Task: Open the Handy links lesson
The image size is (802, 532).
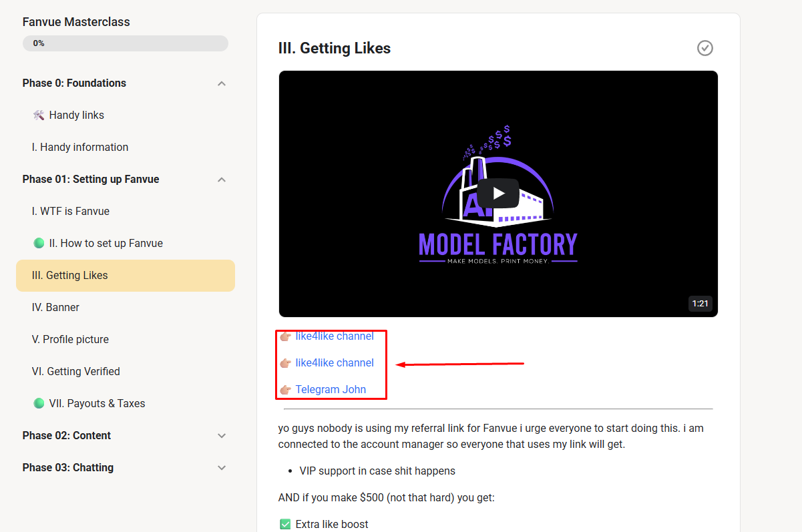Action: 76,115
